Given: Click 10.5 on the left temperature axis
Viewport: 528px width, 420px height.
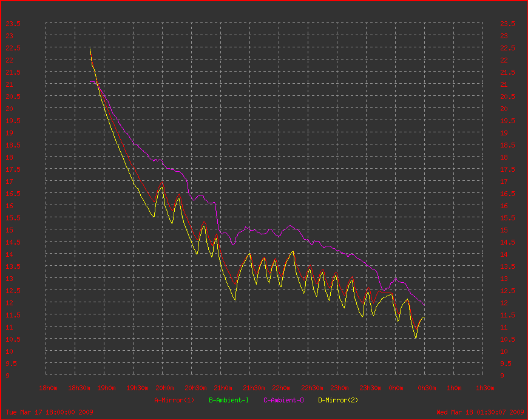Looking at the screenshot, I should 13,339.
